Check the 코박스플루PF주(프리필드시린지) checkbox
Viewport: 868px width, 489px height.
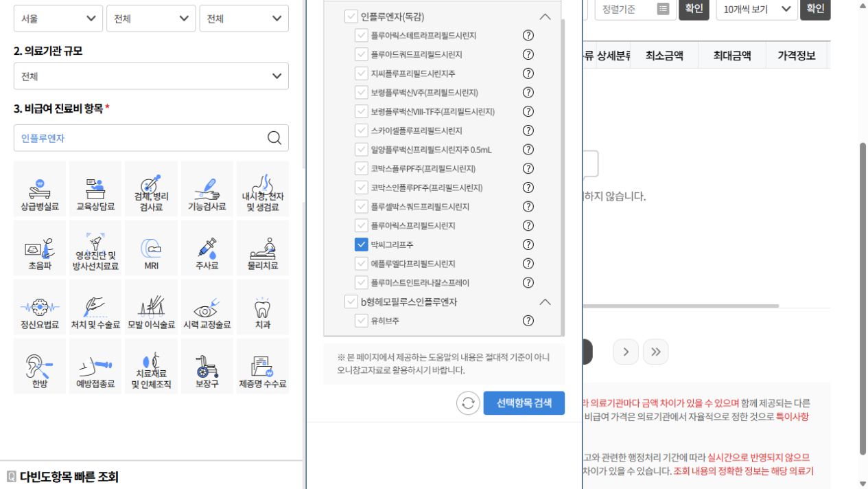[362, 168]
